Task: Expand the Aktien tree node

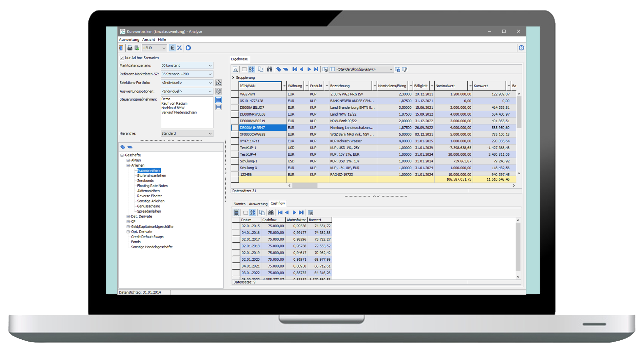Action: coord(128,160)
